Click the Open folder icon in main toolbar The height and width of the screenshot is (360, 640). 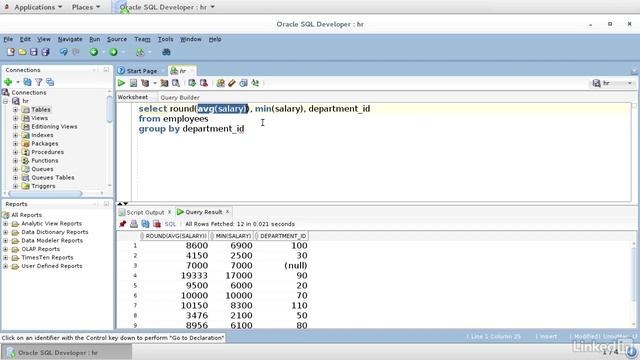pos(22,52)
